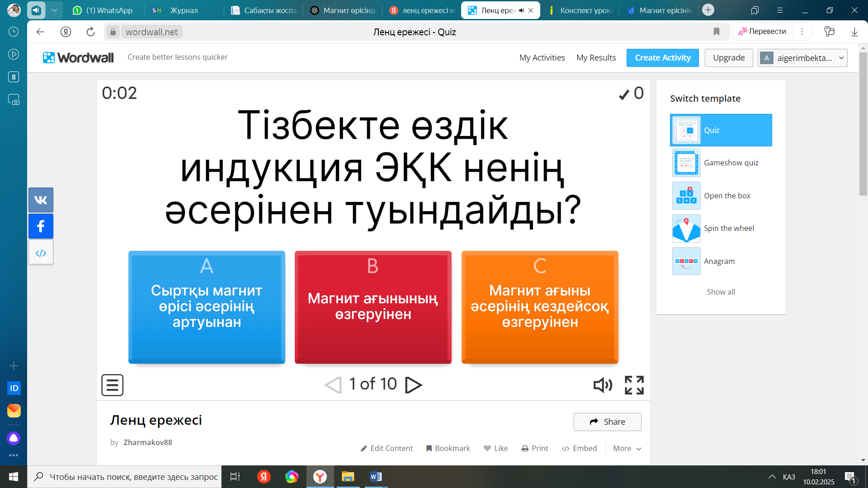Toggle quiz sound speaker icon
Screen dimensions: 868x488
603,385
